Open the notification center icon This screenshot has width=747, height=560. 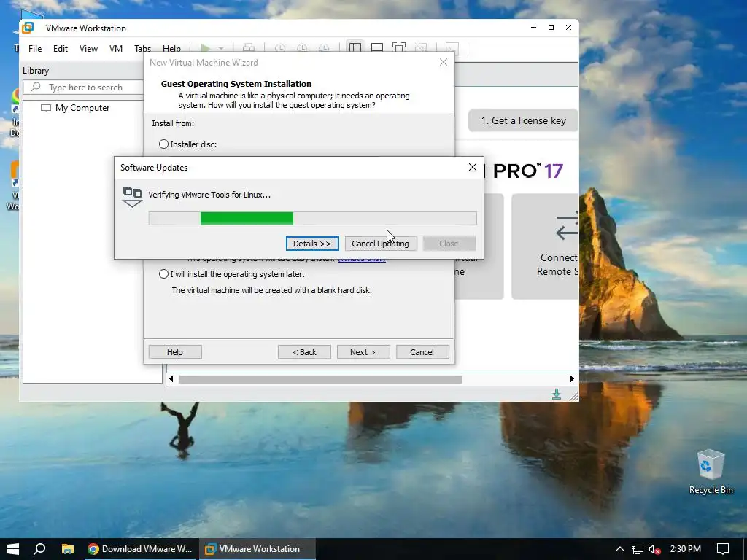[x=723, y=549]
